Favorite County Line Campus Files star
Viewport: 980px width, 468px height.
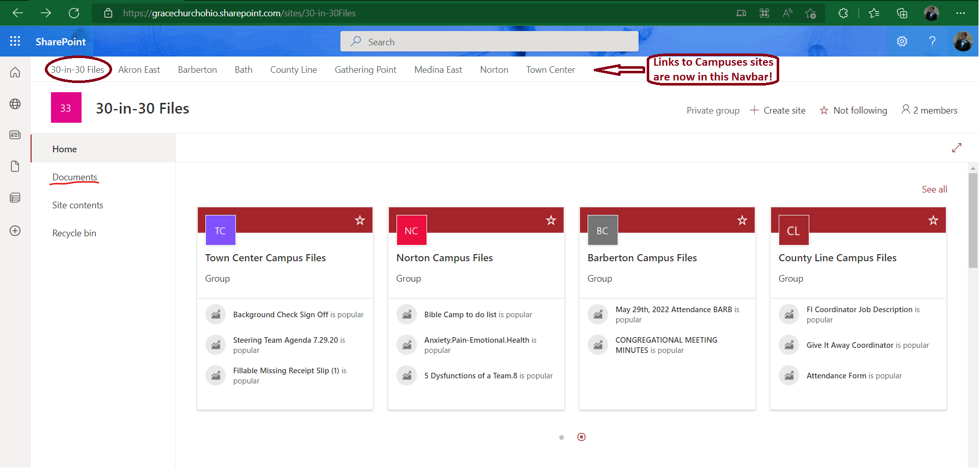coord(933,220)
